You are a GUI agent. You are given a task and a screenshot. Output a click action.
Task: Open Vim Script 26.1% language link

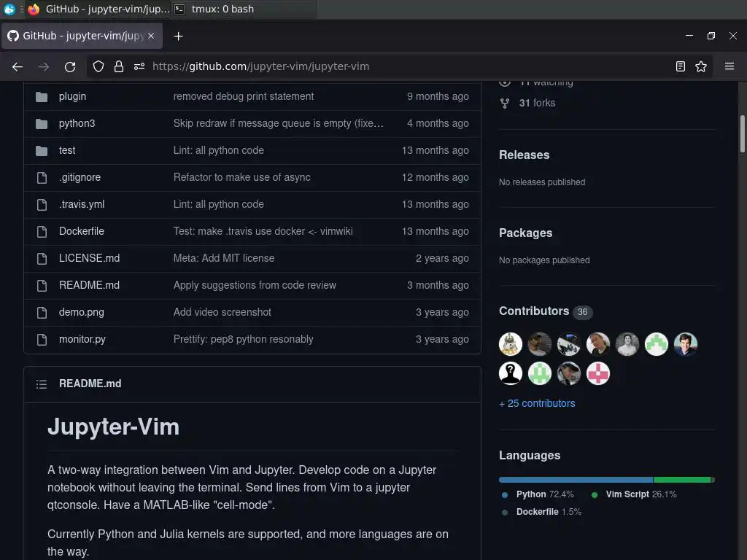641,494
